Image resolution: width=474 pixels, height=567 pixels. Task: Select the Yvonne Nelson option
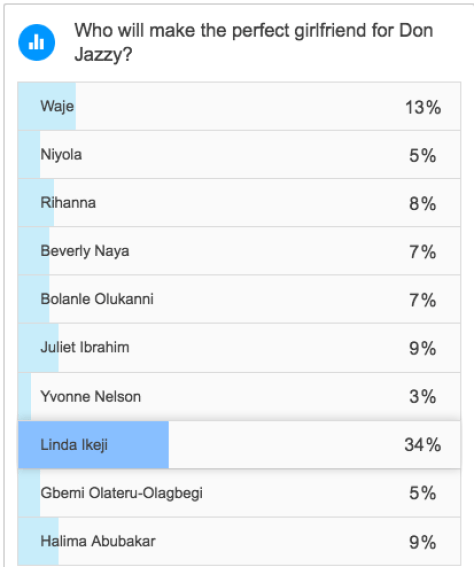click(239, 396)
